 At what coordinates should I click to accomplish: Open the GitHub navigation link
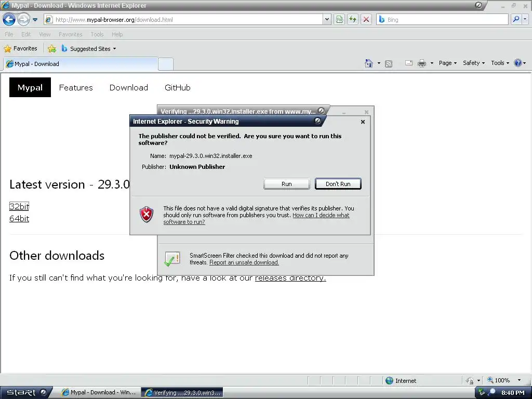pyautogui.click(x=178, y=87)
